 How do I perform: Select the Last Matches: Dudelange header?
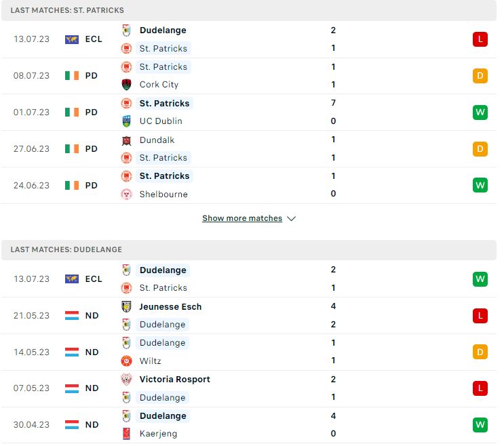click(249, 250)
